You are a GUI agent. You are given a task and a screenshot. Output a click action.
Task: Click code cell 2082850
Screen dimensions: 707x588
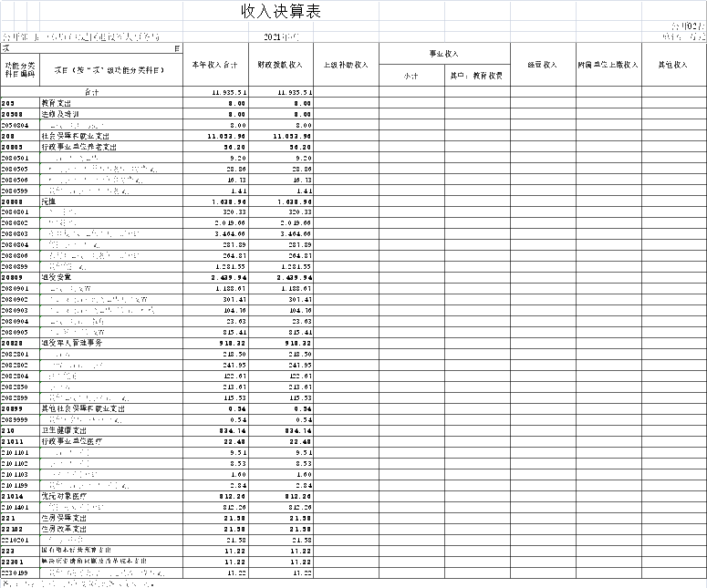(20, 387)
